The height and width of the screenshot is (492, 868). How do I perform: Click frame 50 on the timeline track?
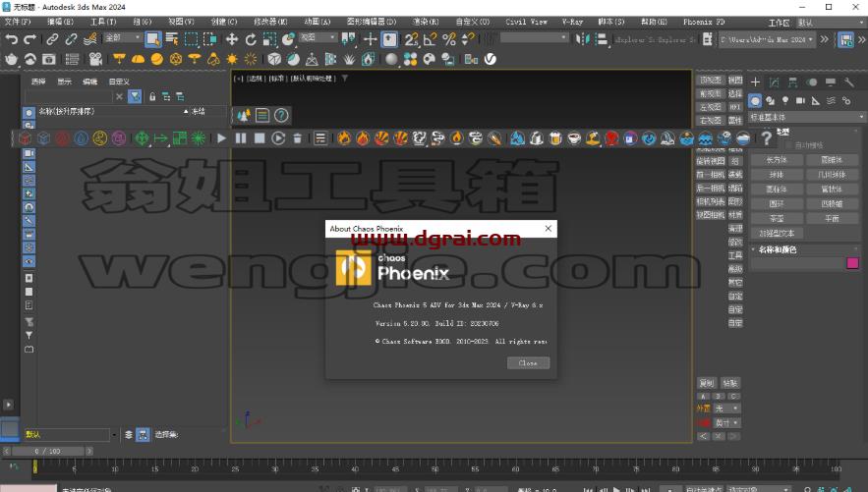tap(434, 468)
